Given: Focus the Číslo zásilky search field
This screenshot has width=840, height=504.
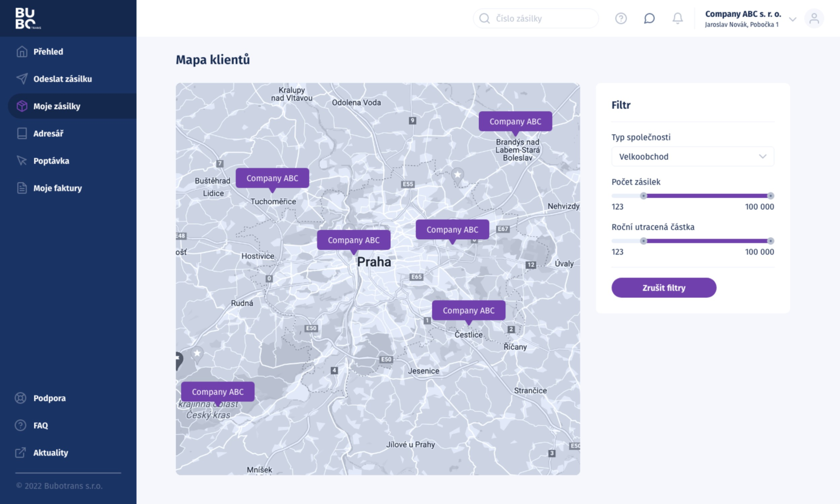Looking at the screenshot, I should (x=541, y=18).
